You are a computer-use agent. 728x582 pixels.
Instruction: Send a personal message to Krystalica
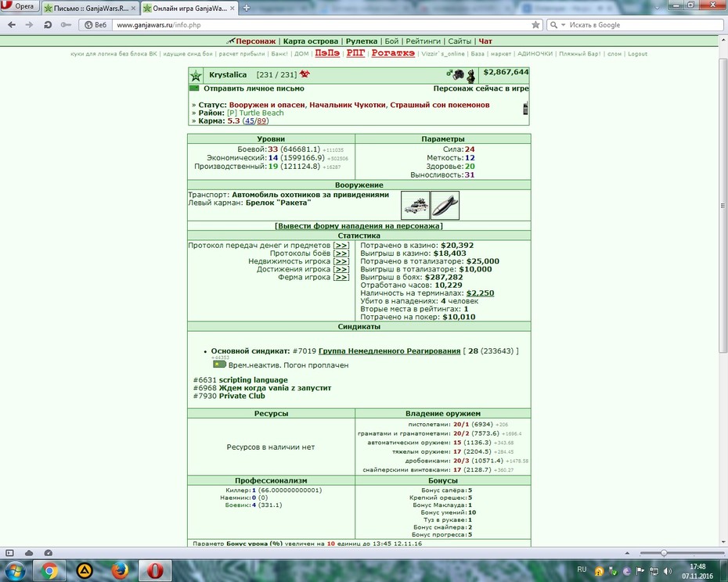click(x=254, y=88)
